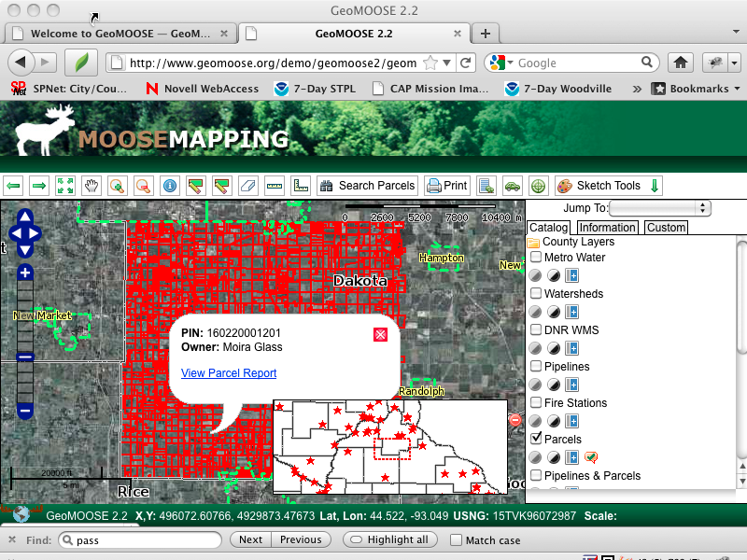Switch to the Catalog tab
747x560 pixels.
(x=548, y=228)
